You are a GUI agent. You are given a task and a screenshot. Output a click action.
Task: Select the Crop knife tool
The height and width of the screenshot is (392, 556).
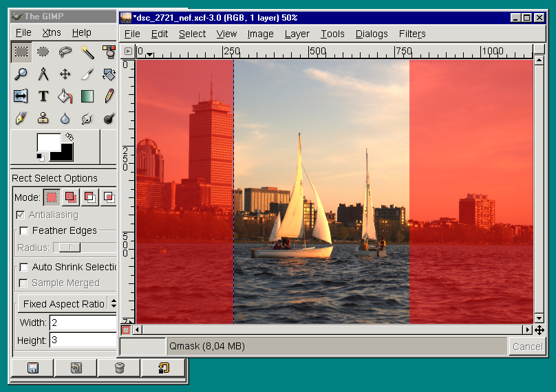tap(87, 74)
